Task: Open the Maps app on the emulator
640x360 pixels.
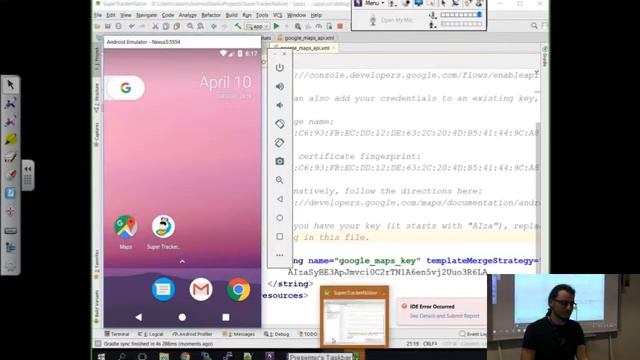Action: 126,227
